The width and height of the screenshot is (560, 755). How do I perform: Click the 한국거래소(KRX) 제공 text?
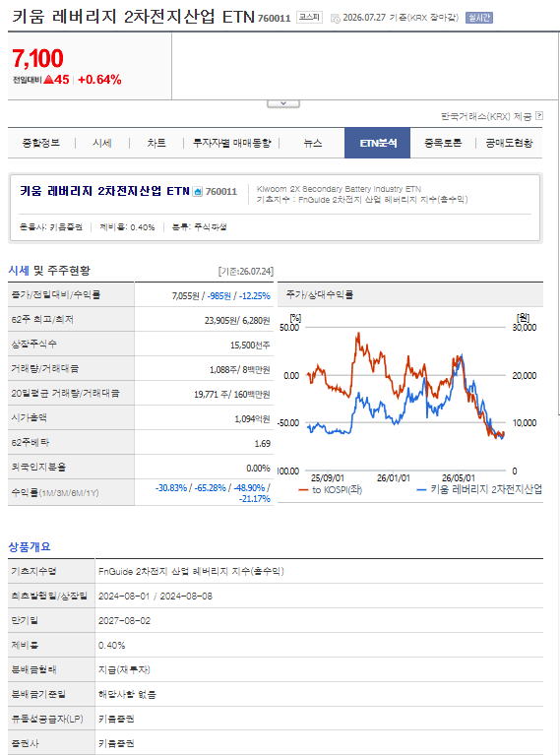click(x=486, y=116)
